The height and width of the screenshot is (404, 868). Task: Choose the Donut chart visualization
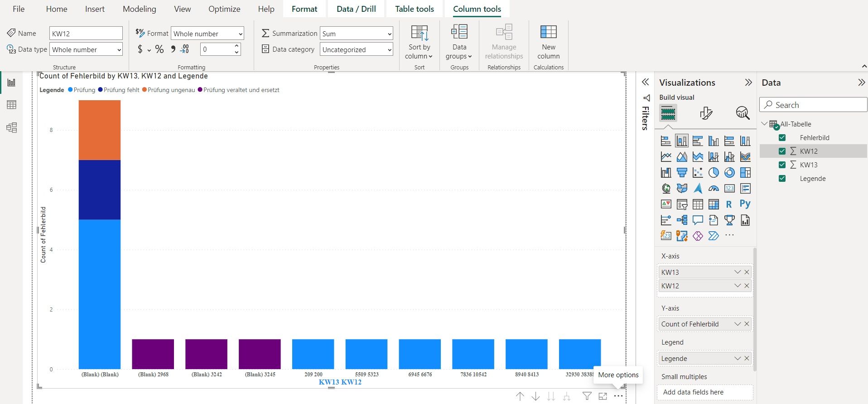point(729,172)
